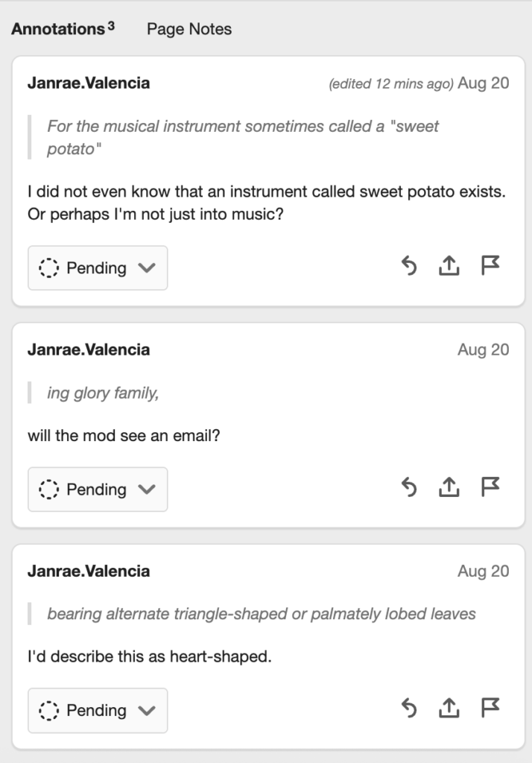Reply to the mod email annotation

click(409, 487)
